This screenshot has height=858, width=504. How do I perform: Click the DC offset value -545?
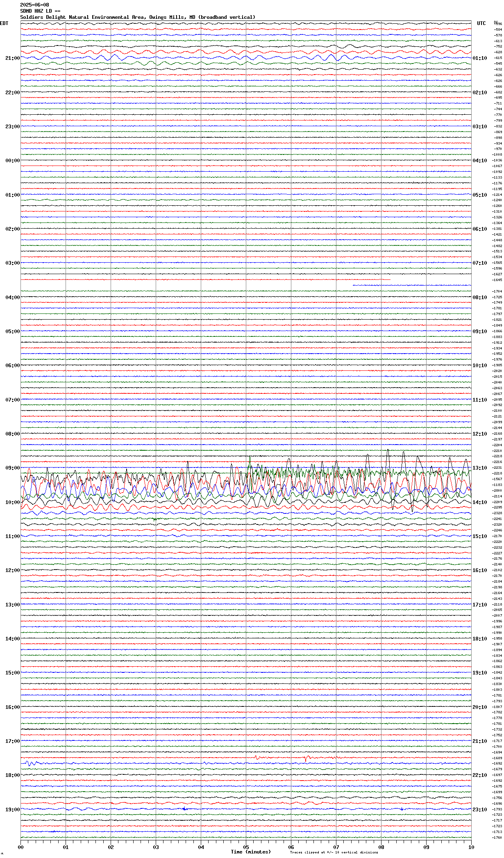498,64
